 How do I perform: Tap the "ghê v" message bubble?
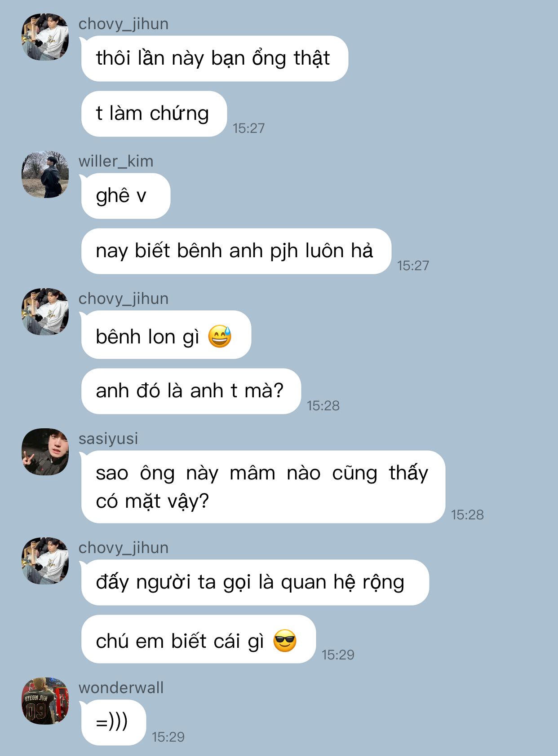coord(126,196)
